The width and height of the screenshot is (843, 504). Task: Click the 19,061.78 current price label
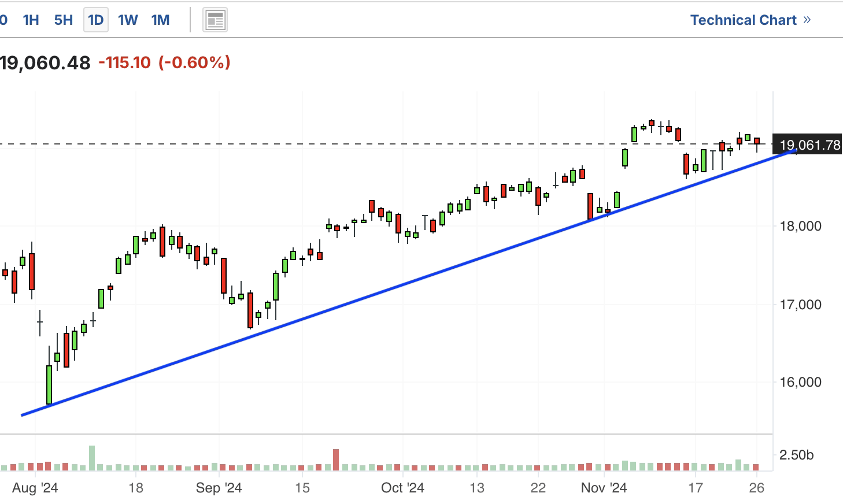808,144
